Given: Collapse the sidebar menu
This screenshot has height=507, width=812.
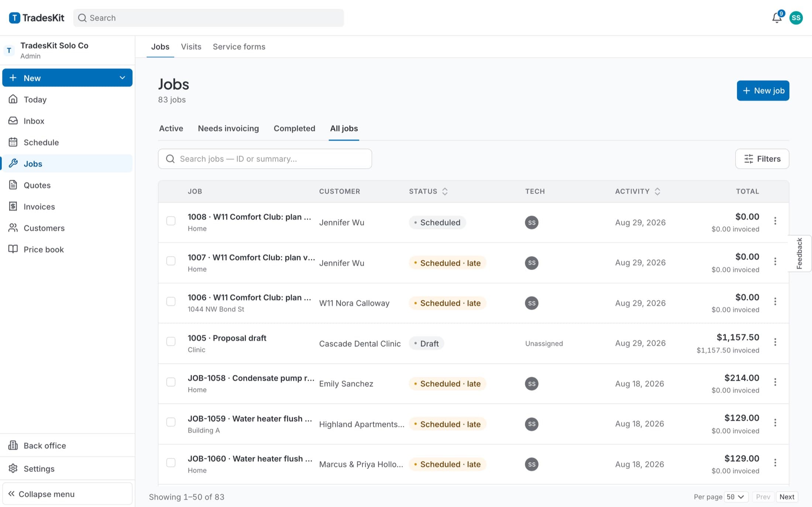Looking at the screenshot, I should pos(67,494).
